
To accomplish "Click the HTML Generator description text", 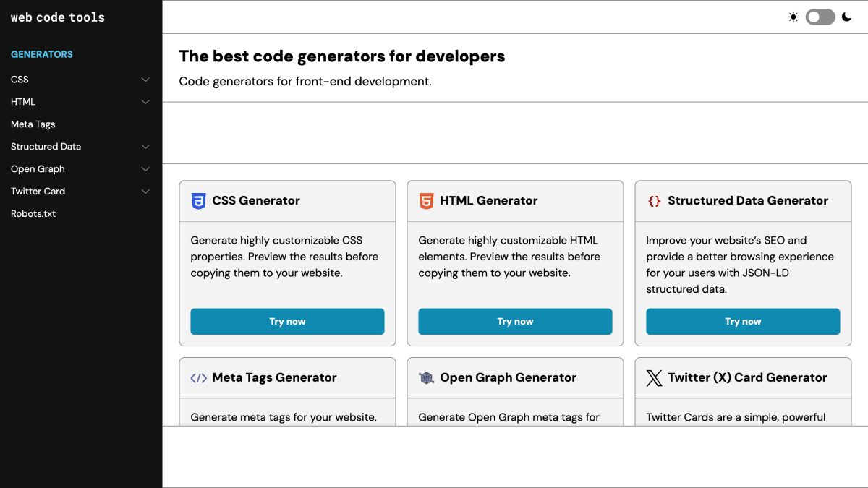I will click(509, 257).
